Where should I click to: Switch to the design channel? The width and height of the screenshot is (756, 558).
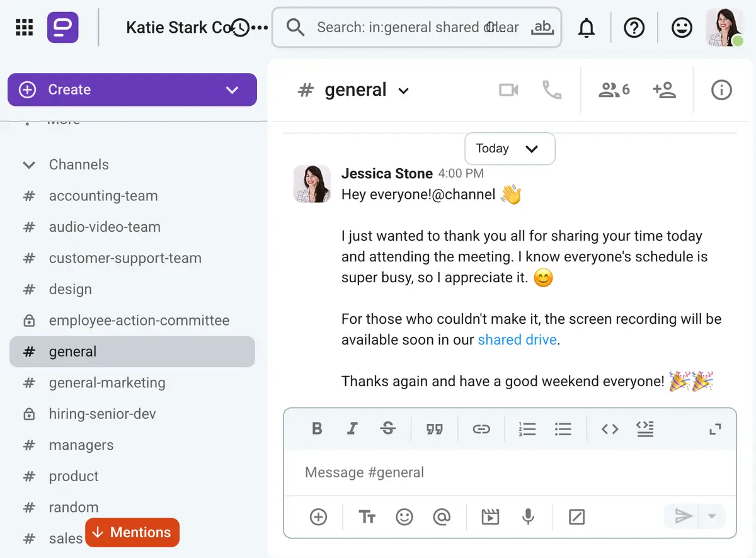(x=70, y=289)
